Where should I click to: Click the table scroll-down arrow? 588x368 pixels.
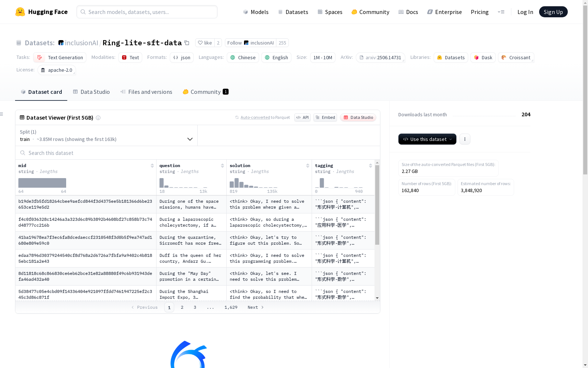coord(377,298)
